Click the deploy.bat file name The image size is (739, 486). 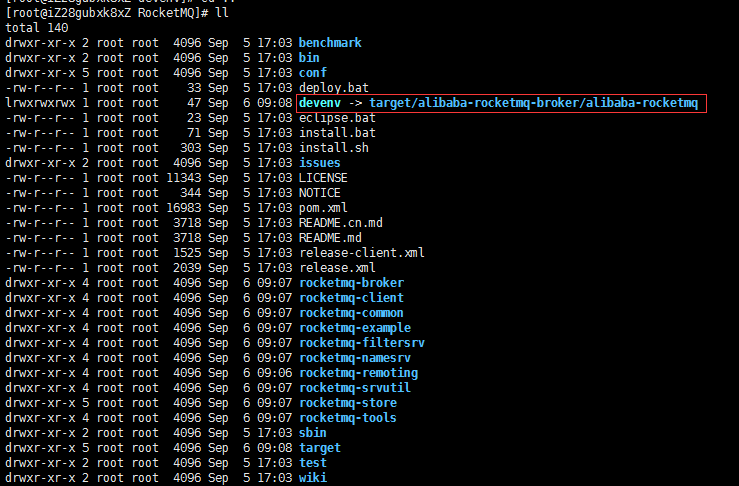tap(334, 88)
